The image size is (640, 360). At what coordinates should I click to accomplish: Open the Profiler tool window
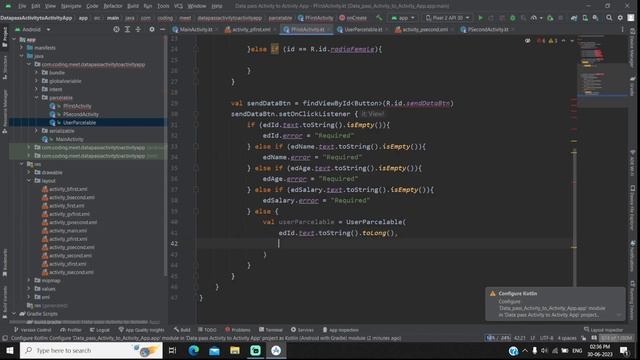pos(71,330)
